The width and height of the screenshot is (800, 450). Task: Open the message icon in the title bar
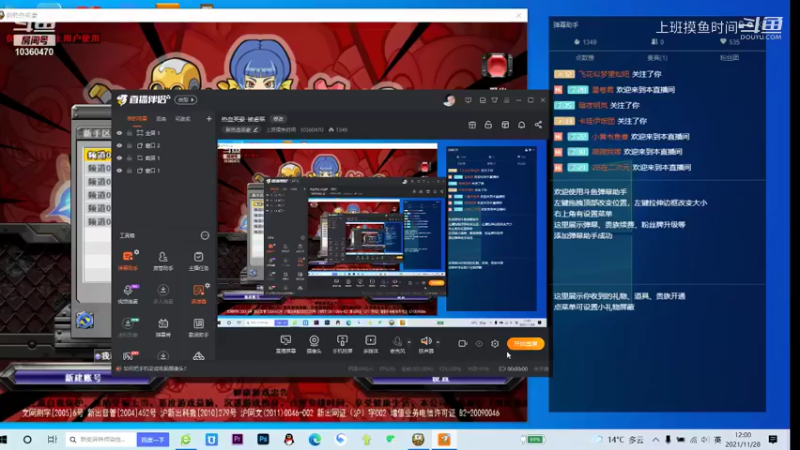[468, 100]
